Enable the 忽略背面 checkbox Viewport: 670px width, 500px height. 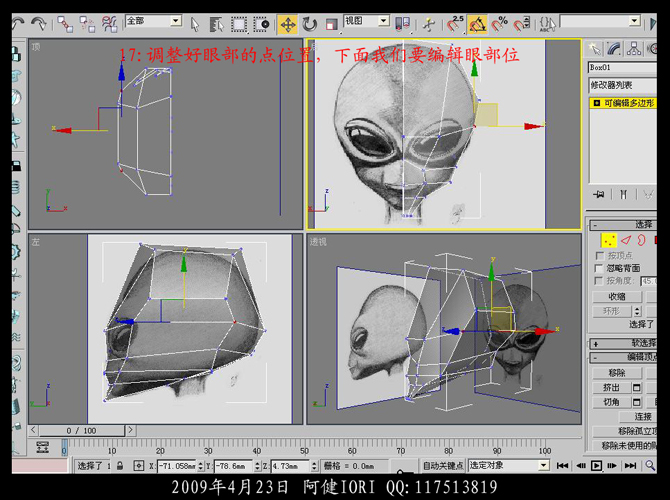598,268
